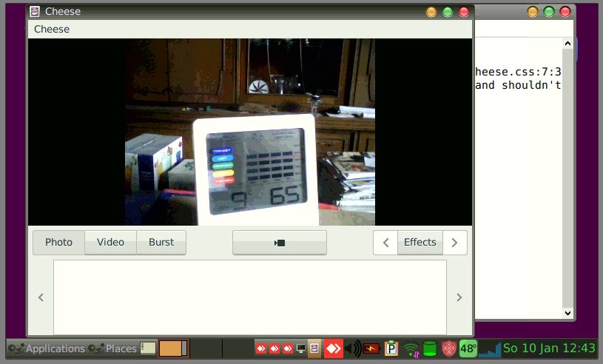
Task: Switch to Video mode
Action: coord(110,242)
